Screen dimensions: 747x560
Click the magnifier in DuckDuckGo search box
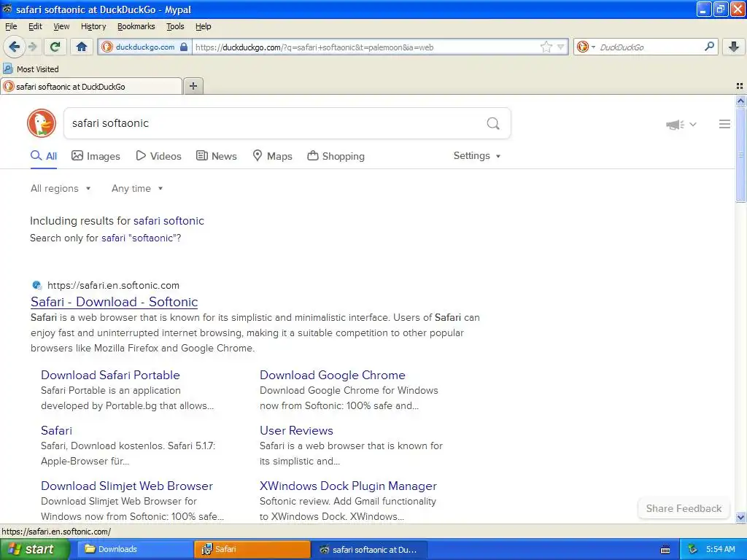pyautogui.click(x=493, y=123)
